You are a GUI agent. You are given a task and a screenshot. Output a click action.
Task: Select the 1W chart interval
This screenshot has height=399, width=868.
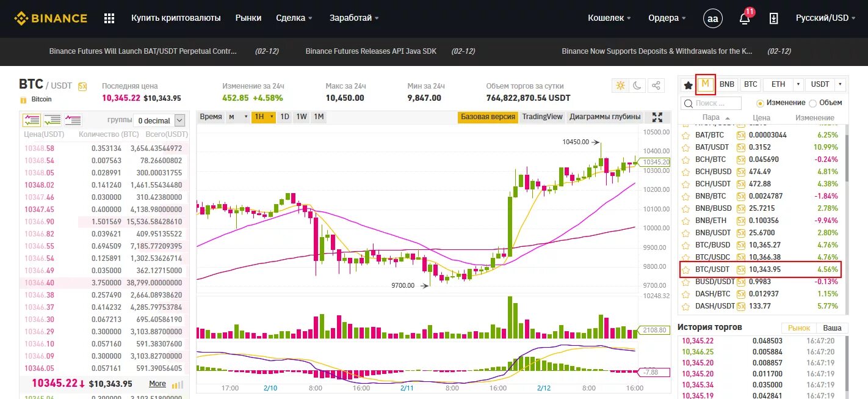coord(302,117)
